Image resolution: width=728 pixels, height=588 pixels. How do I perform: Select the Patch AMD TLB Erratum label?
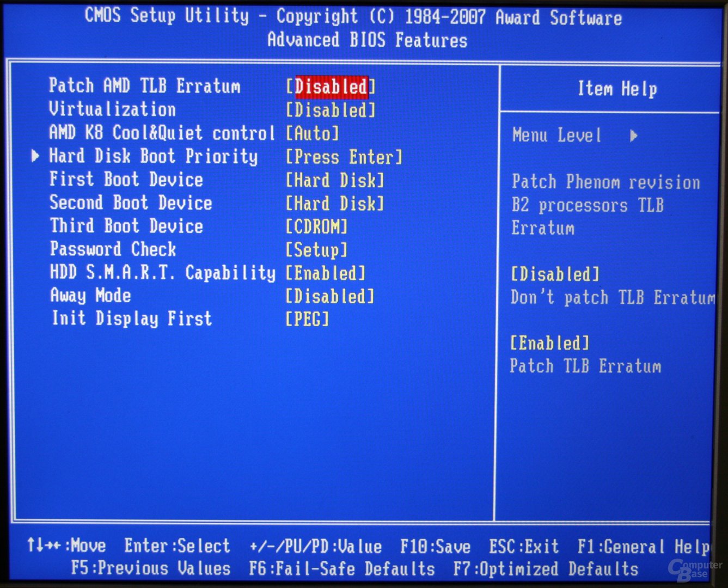tap(144, 86)
